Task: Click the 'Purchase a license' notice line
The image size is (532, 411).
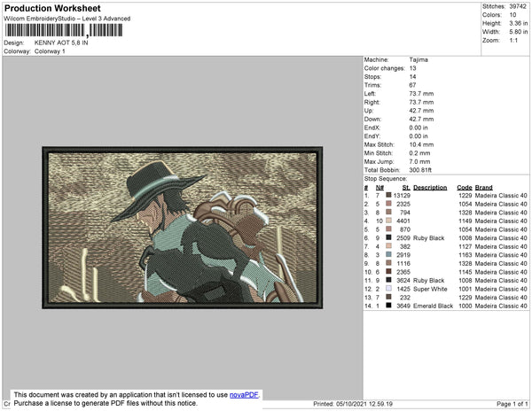Action: (106, 403)
